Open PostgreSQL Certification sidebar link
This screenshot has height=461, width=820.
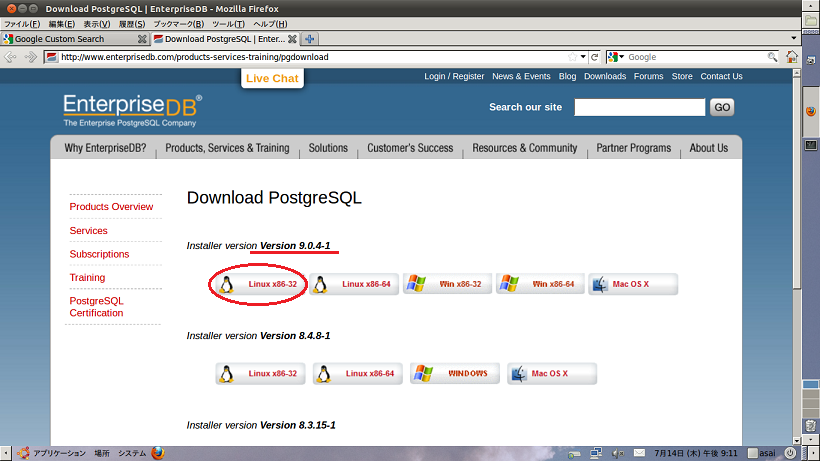click(96, 307)
